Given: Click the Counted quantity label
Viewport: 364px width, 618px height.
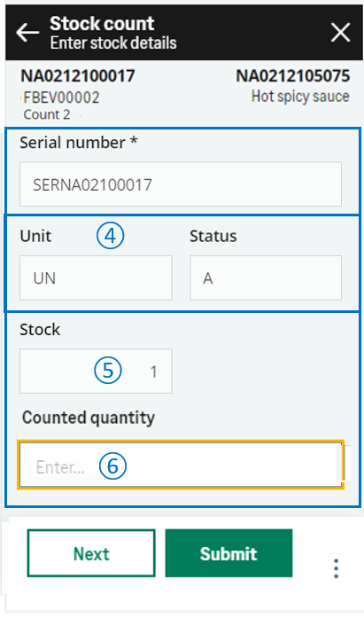Looking at the screenshot, I should click(x=89, y=418).
